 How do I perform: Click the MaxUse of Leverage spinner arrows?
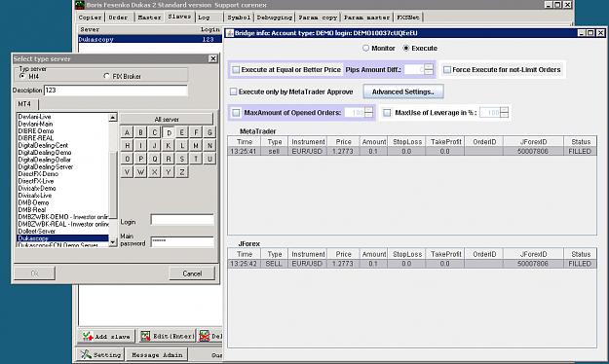[x=504, y=113]
